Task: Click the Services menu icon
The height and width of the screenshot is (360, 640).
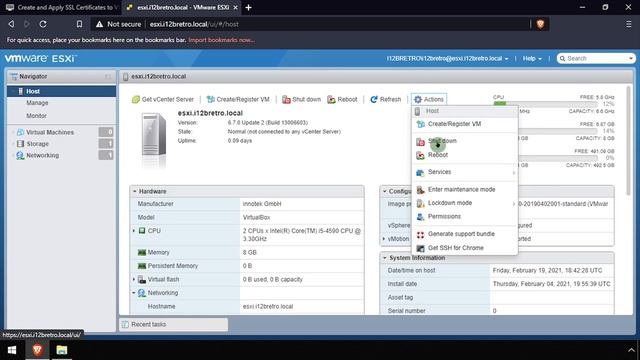Action: (x=420, y=173)
